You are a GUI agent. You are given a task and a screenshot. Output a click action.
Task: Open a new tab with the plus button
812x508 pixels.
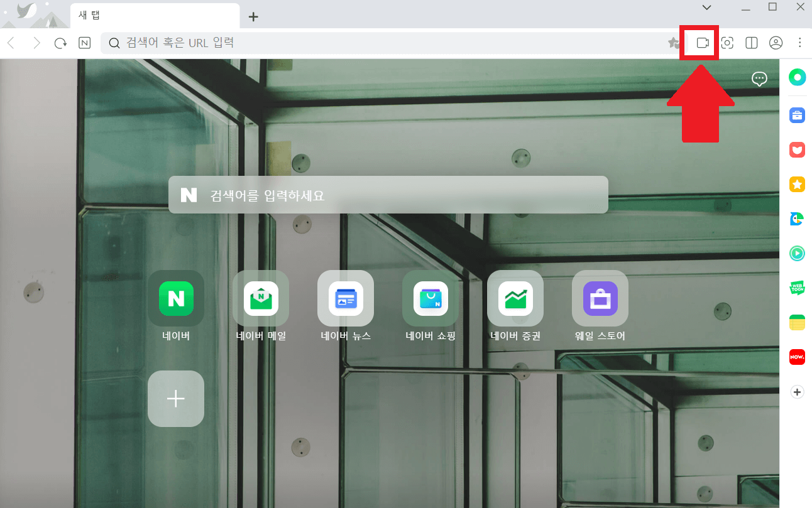click(x=253, y=17)
